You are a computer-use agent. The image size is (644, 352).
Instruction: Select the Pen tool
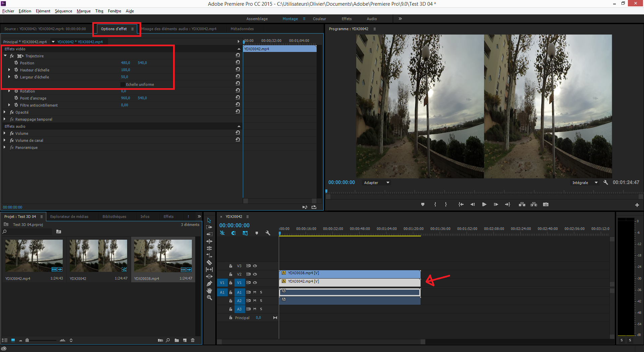(209, 284)
